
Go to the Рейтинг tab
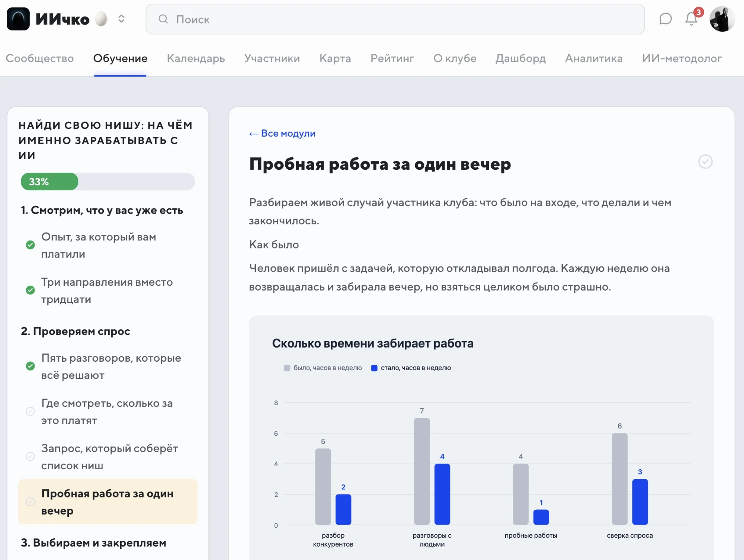[392, 58]
